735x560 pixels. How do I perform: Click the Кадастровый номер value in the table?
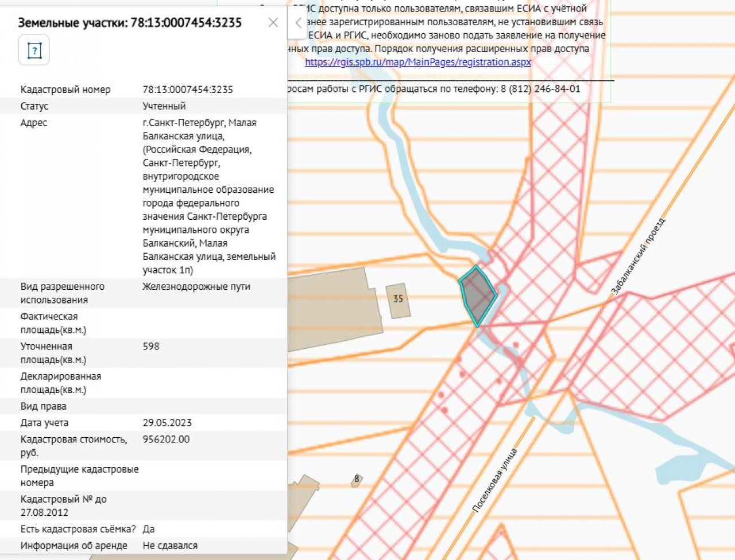click(188, 90)
